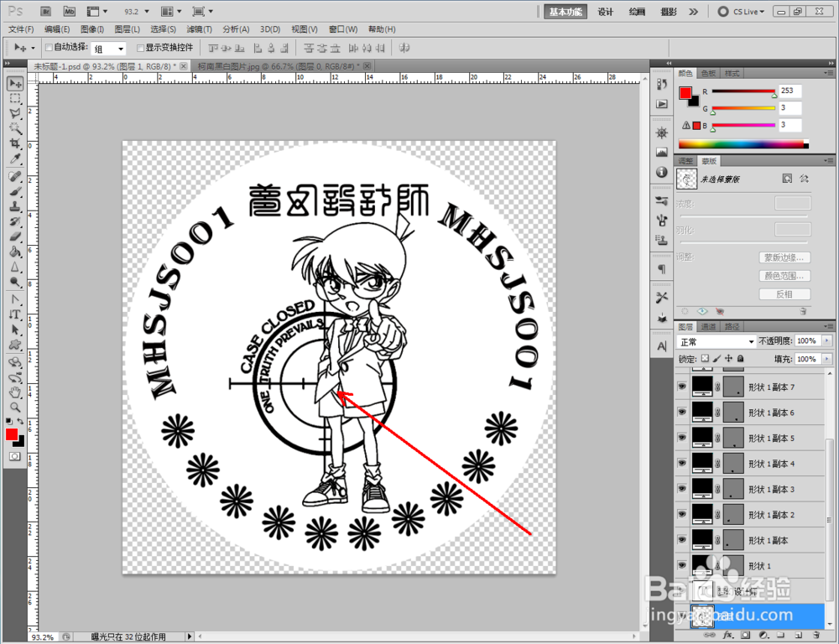Hide layer 形状 1 副本 4
This screenshot has width=839, height=644.
click(681, 463)
